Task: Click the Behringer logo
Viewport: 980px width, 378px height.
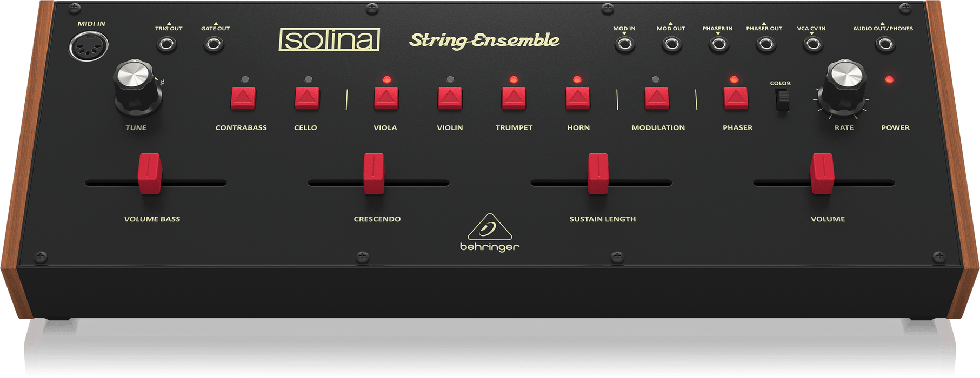Action: click(x=490, y=233)
